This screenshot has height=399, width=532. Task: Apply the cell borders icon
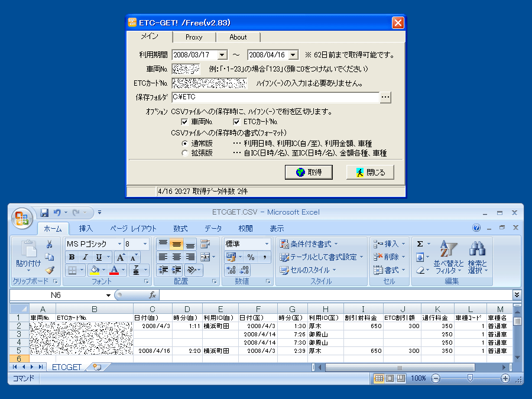(72, 270)
